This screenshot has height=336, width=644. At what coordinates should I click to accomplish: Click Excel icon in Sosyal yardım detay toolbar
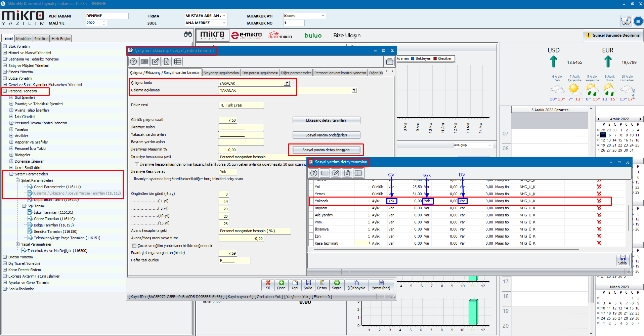coord(347,173)
